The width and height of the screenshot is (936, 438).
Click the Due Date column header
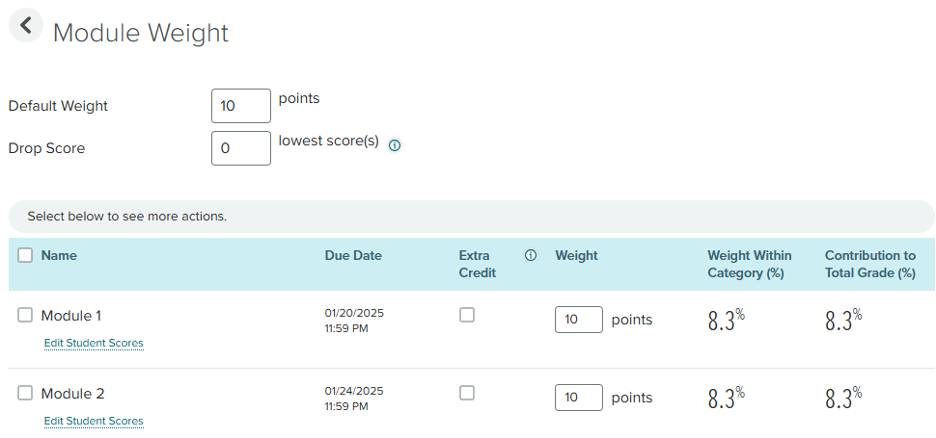[353, 255]
